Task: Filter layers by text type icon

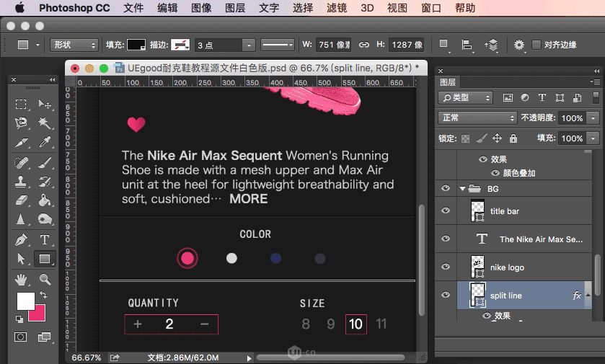Action: coord(542,97)
